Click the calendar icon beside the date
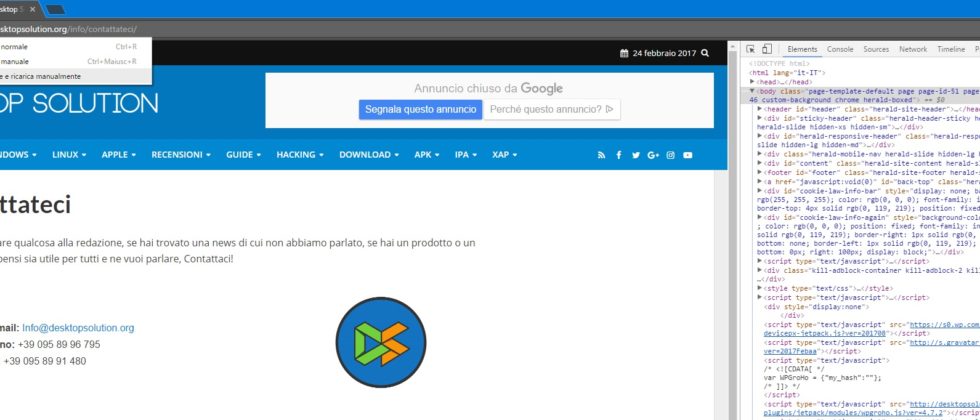 [x=624, y=53]
